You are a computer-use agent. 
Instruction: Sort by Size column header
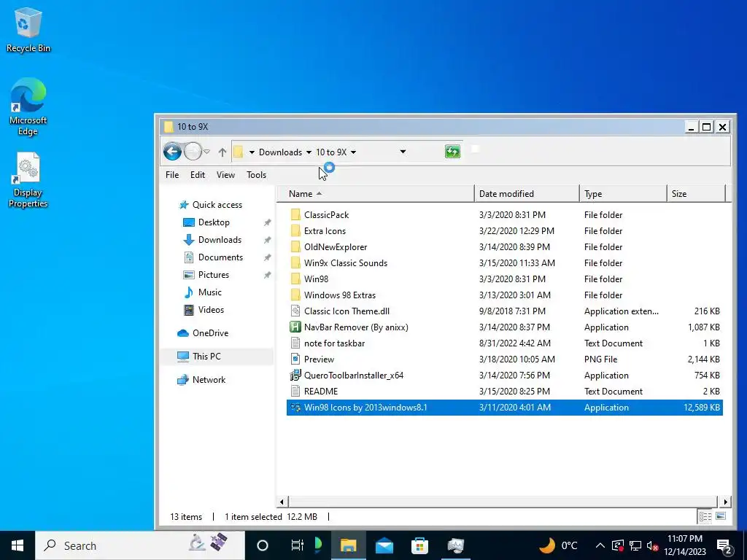tap(696, 194)
